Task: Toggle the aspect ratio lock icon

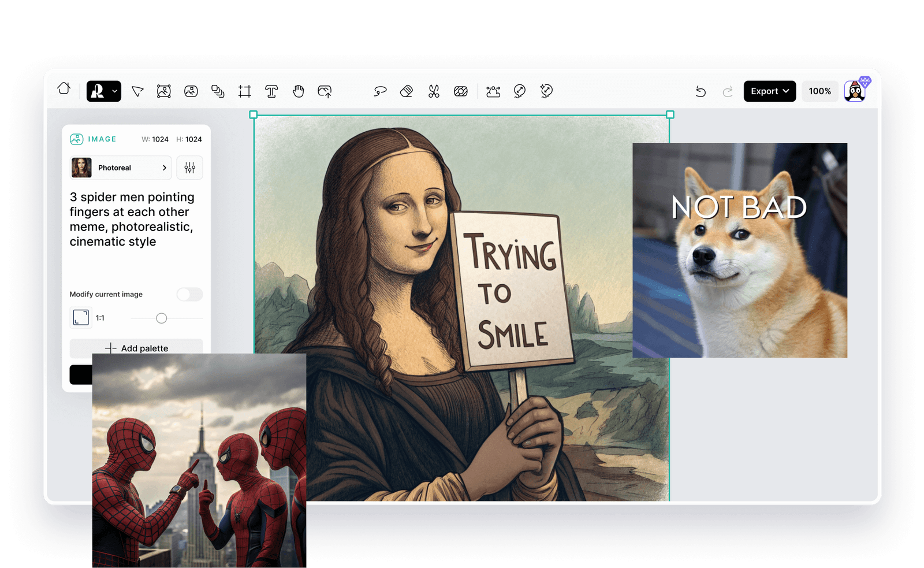Action: (x=81, y=317)
